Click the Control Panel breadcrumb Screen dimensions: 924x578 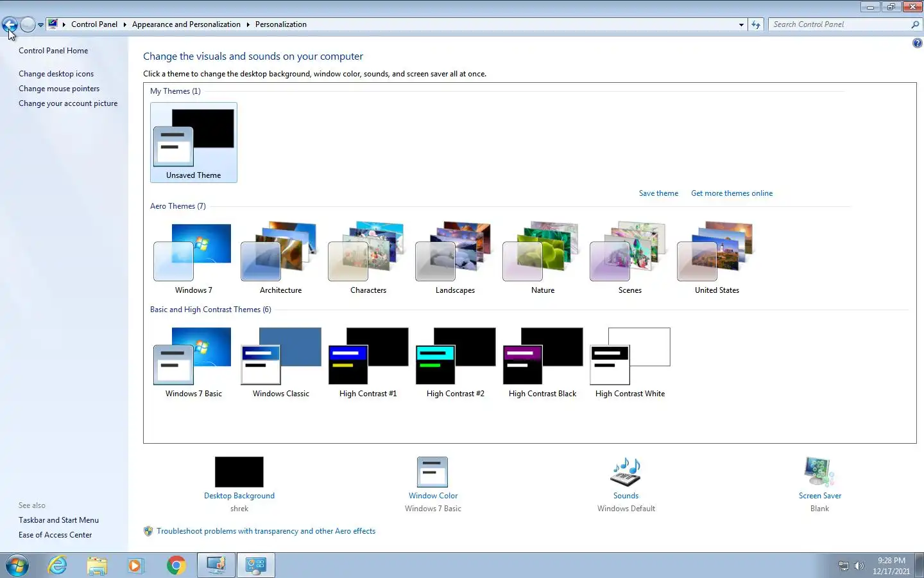pyautogui.click(x=94, y=24)
